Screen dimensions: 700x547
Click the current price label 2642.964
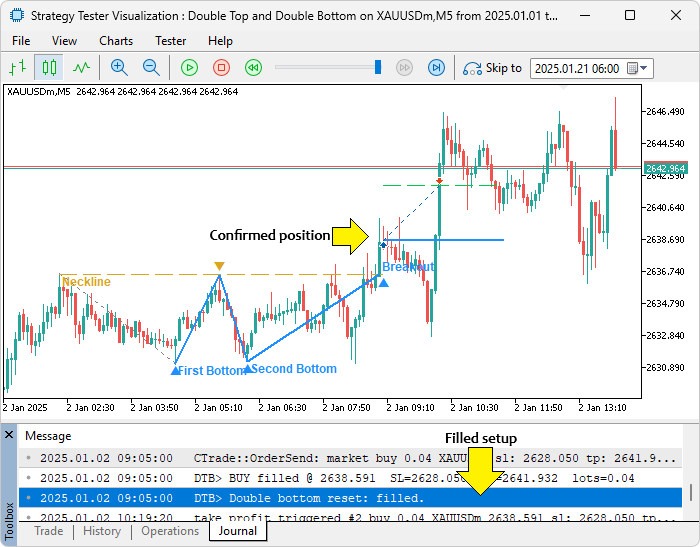665,168
